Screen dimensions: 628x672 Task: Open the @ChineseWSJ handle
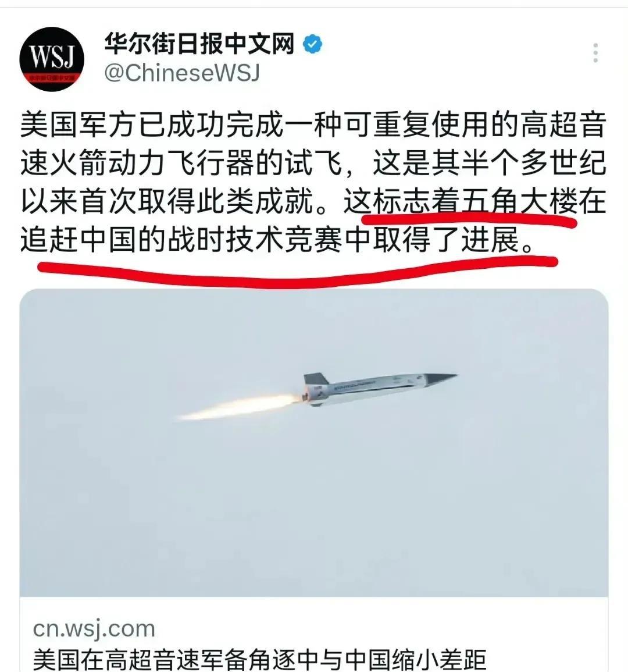point(182,73)
